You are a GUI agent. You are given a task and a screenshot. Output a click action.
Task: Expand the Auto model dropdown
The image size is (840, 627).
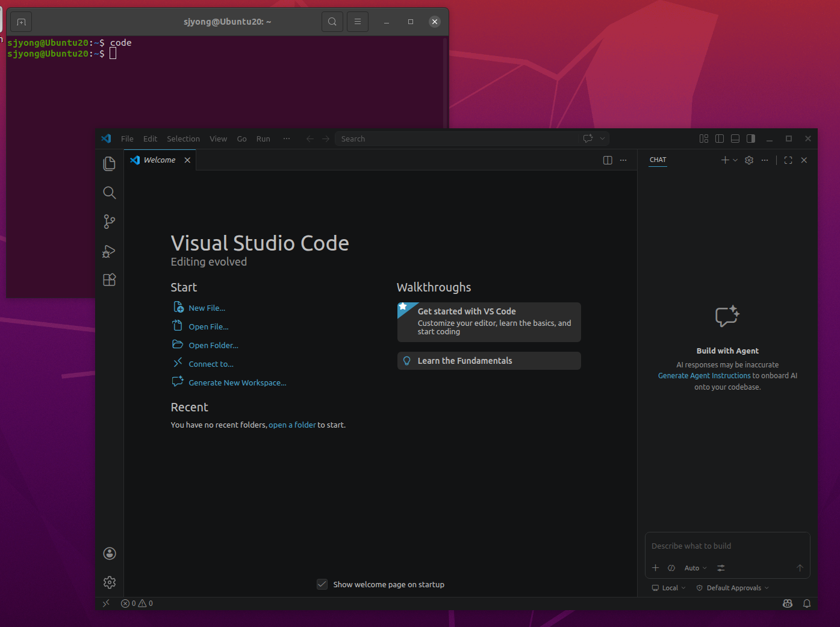coord(695,568)
